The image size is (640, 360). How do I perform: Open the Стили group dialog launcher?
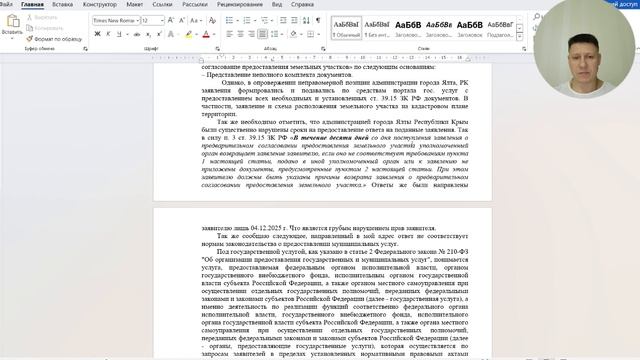pyautogui.click(x=524, y=49)
